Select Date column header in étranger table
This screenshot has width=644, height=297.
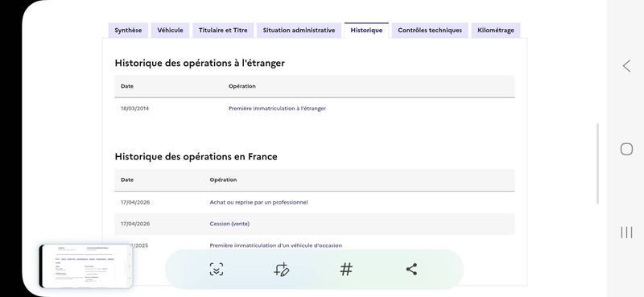(x=127, y=86)
